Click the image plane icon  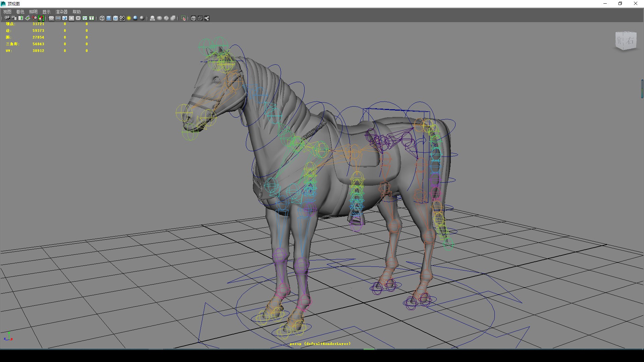click(28, 18)
